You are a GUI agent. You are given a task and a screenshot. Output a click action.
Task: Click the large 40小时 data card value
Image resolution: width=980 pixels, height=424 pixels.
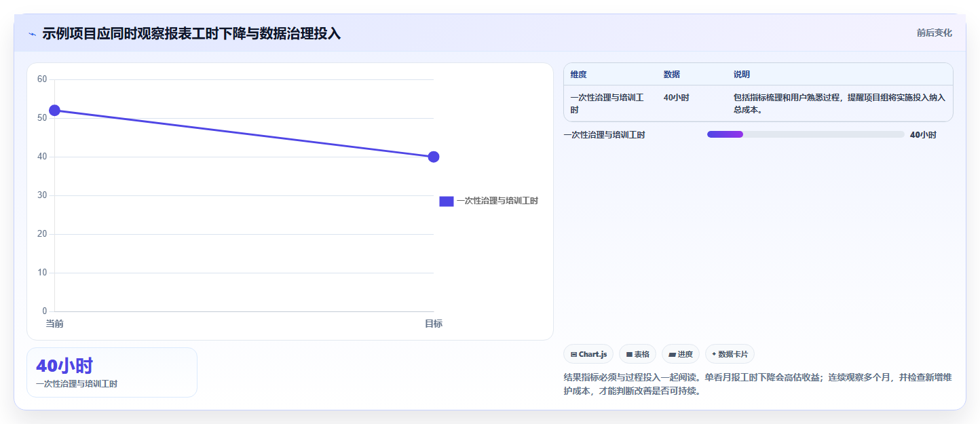pos(64,366)
